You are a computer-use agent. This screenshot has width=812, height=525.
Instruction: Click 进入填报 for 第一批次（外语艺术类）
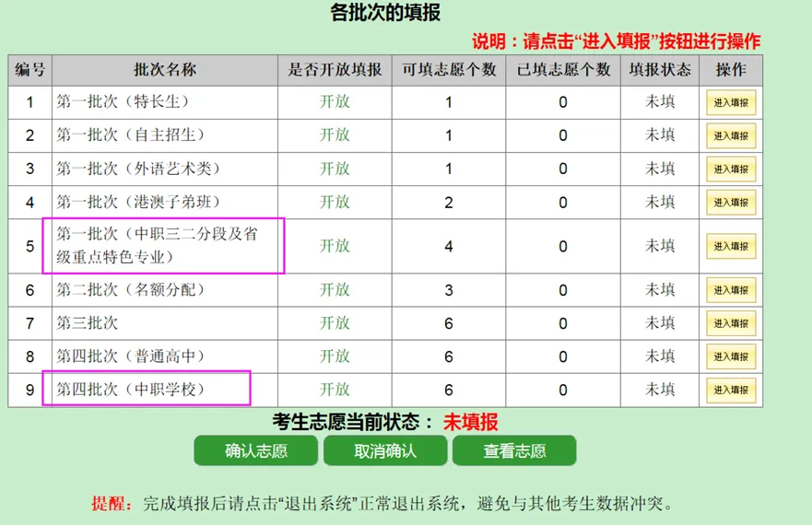(x=731, y=169)
